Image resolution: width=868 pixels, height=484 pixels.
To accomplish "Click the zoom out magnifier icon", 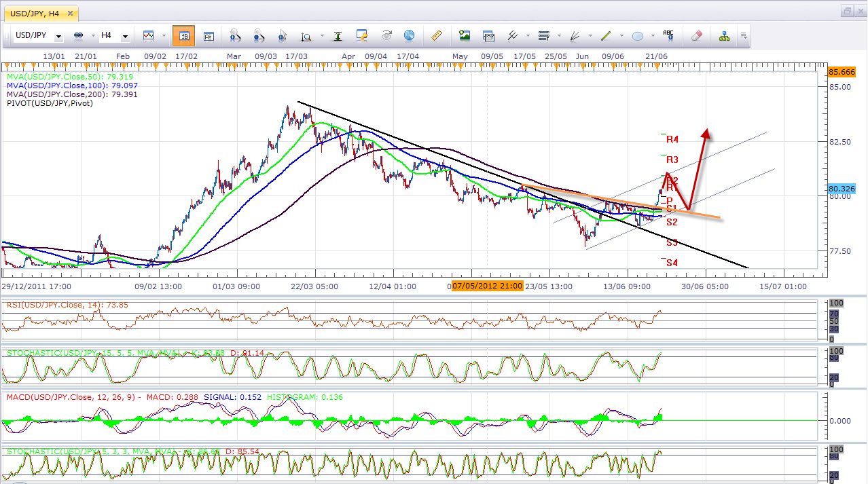I will (259, 35).
